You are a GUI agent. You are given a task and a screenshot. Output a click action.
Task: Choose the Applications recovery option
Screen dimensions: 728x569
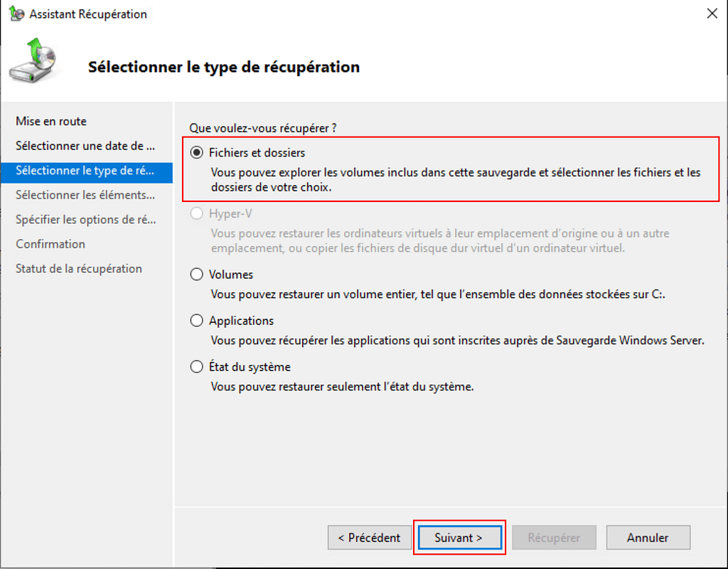[197, 321]
